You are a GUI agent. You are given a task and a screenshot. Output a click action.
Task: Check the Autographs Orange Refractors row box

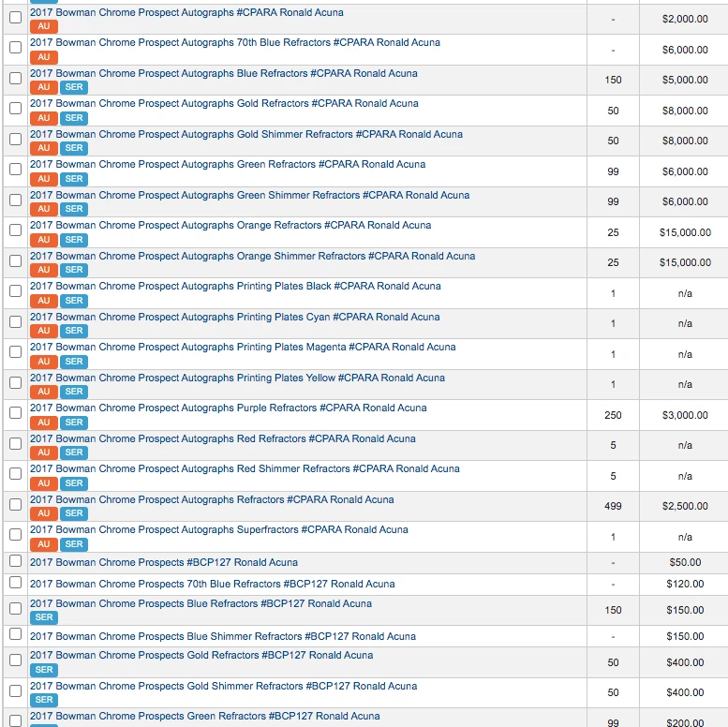[15, 230]
